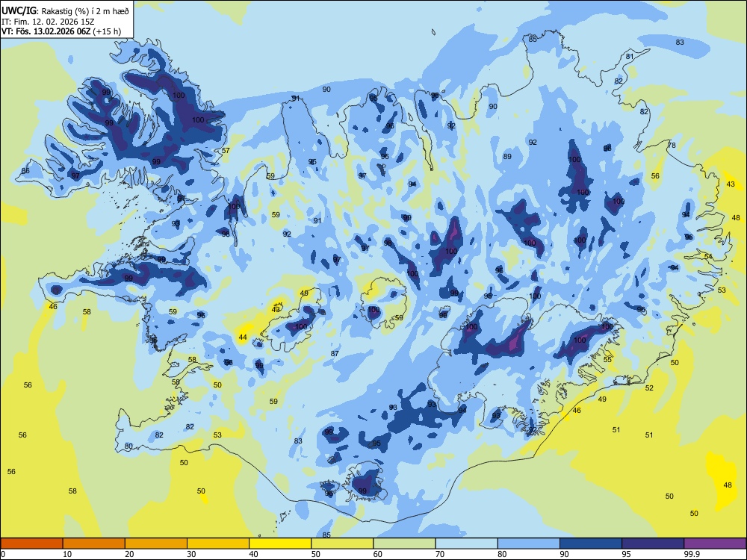
Task: Click the amber 30–40 legend swatch
Action: tap(218, 544)
